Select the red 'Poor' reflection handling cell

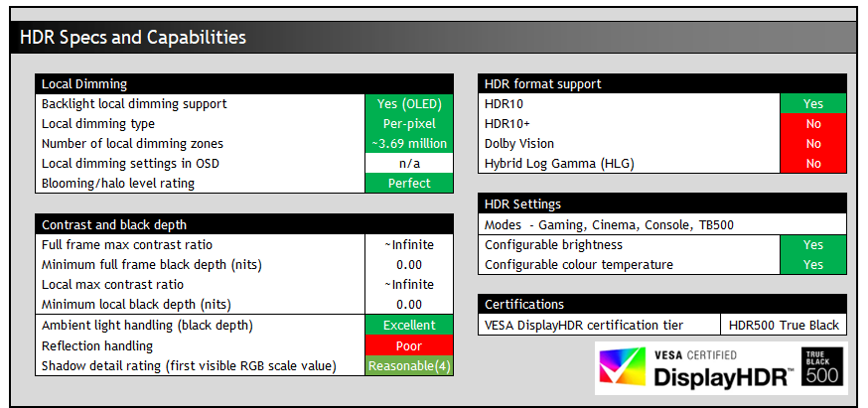point(409,345)
